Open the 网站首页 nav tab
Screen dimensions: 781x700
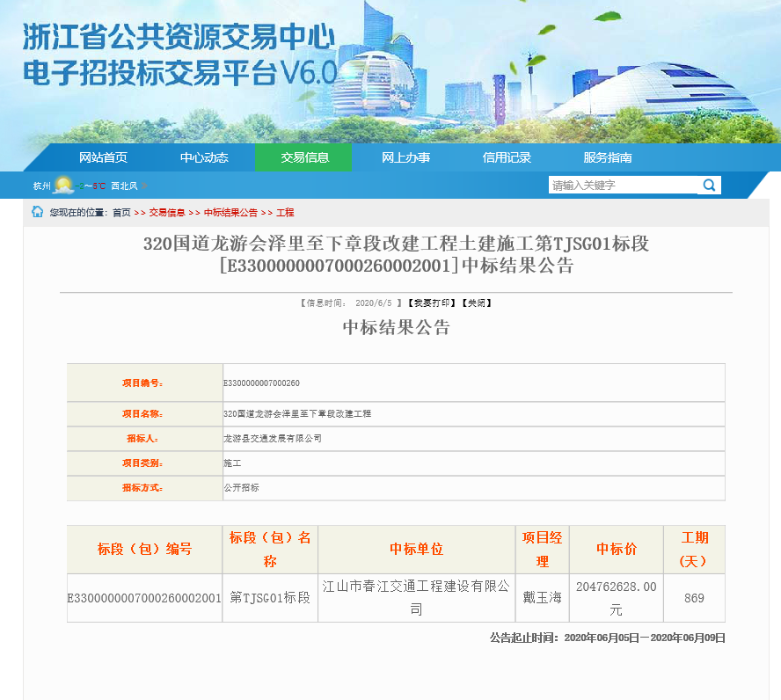click(x=103, y=158)
